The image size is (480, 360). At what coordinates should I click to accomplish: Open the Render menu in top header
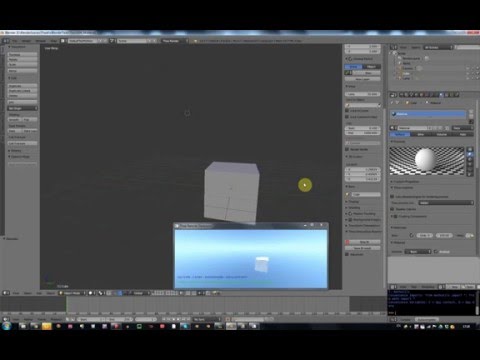[26, 41]
